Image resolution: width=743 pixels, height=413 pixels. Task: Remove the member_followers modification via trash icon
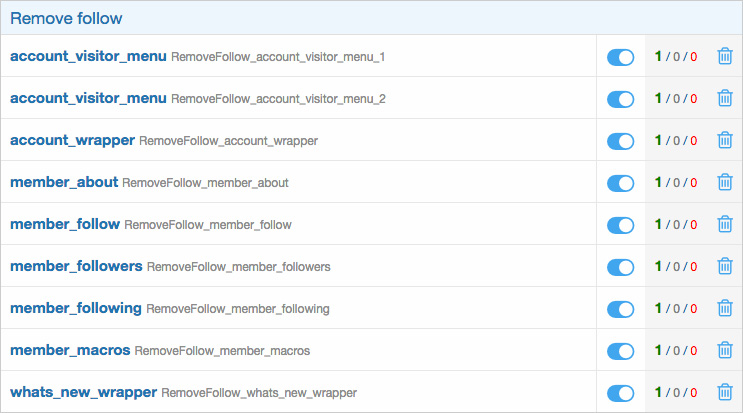point(725,267)
